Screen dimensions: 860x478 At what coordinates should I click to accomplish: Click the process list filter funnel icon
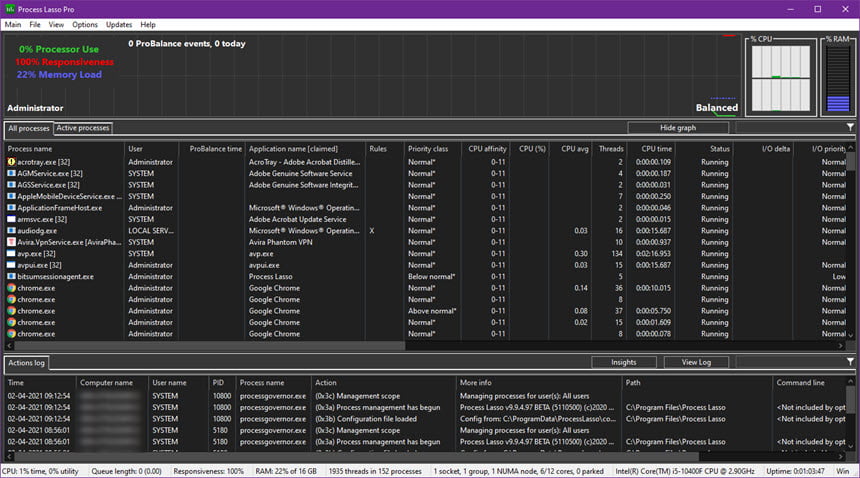(x=850, y=127)
